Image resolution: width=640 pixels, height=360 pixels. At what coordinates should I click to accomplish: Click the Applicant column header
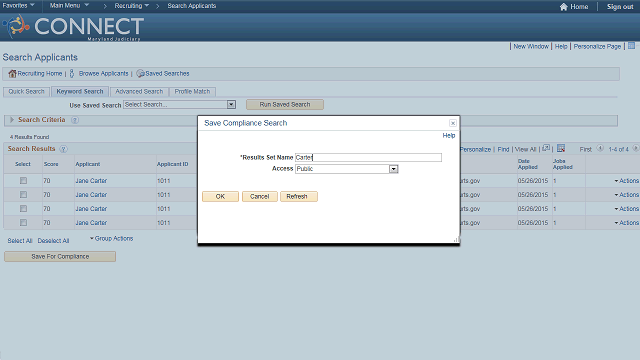coord(88,164)
